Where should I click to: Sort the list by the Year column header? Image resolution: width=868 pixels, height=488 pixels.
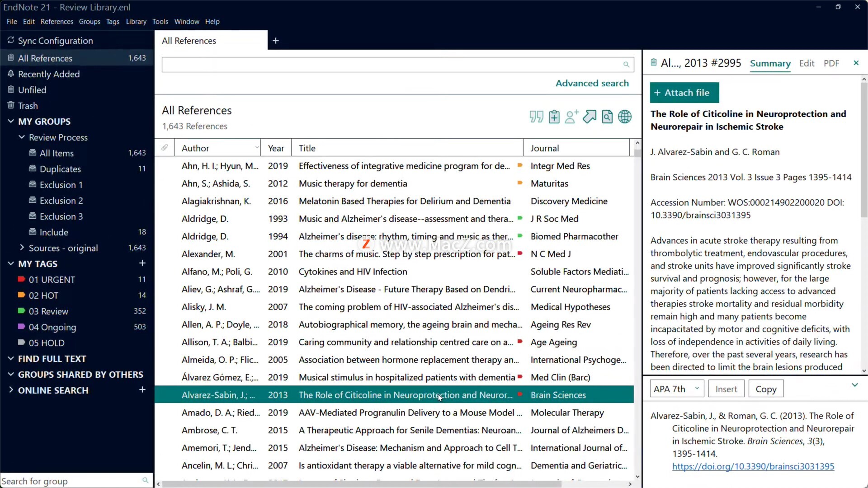pos(276,148)
